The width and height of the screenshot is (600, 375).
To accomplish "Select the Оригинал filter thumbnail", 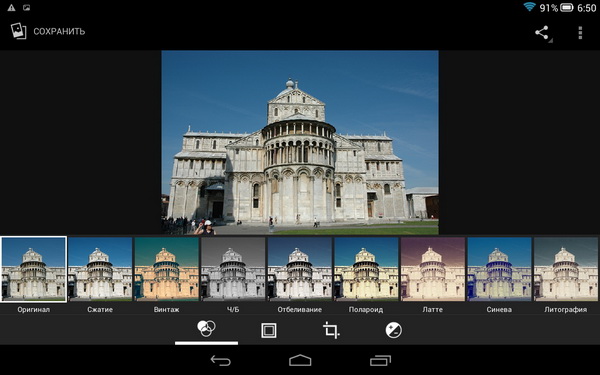I will point(33,269).
